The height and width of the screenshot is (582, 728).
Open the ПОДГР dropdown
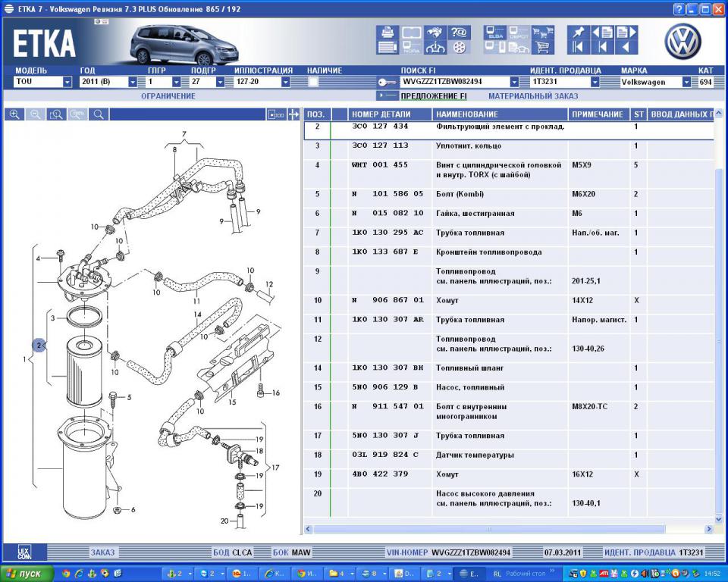[x=220, y=82]
